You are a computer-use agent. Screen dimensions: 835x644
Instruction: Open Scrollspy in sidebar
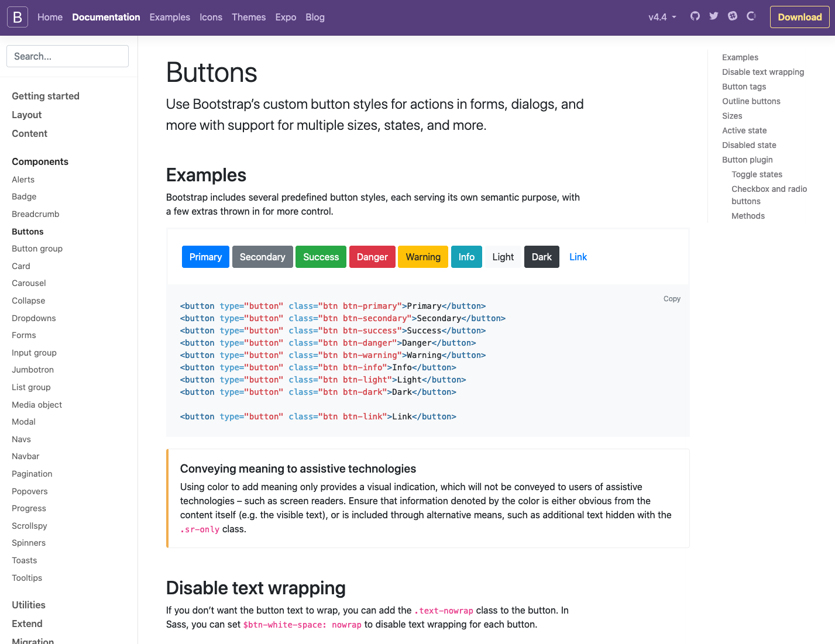pos(30,526)
